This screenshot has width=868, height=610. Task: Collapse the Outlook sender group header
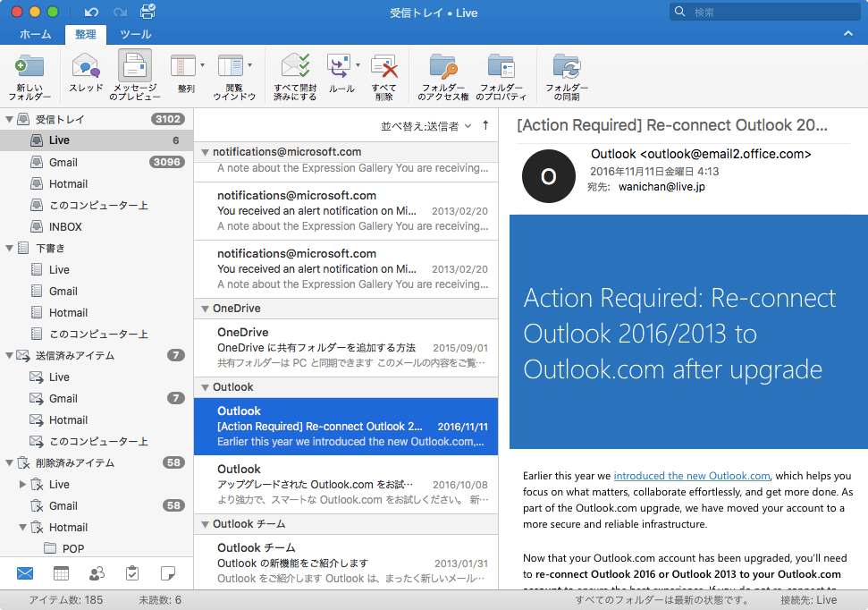pos(205,387)
